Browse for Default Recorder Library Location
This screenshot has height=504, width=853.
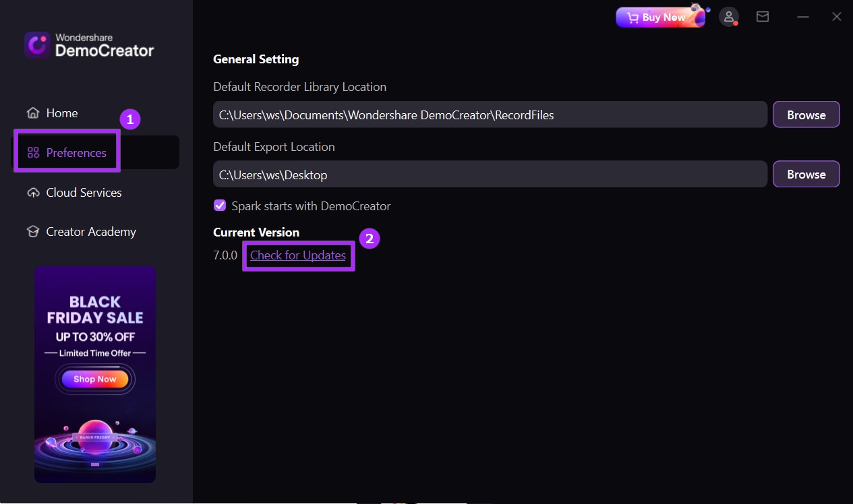(806, 115)
